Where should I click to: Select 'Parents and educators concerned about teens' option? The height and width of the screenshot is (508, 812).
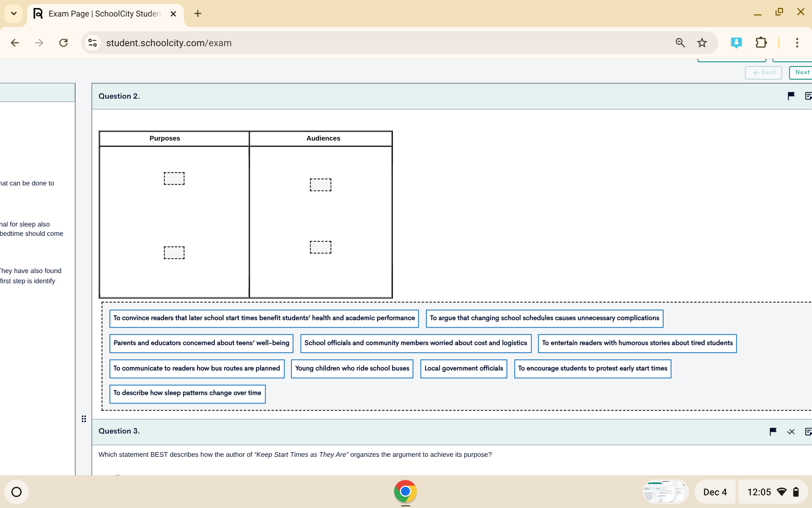pyautogui.click(x=201, y=343)
